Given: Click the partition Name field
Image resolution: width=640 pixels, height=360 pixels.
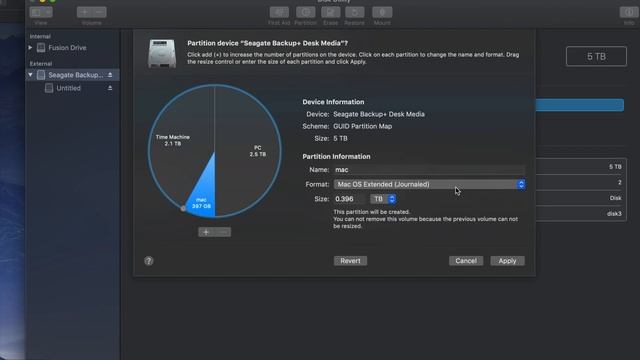Looking at the screenshot, I should coord(429,170).
